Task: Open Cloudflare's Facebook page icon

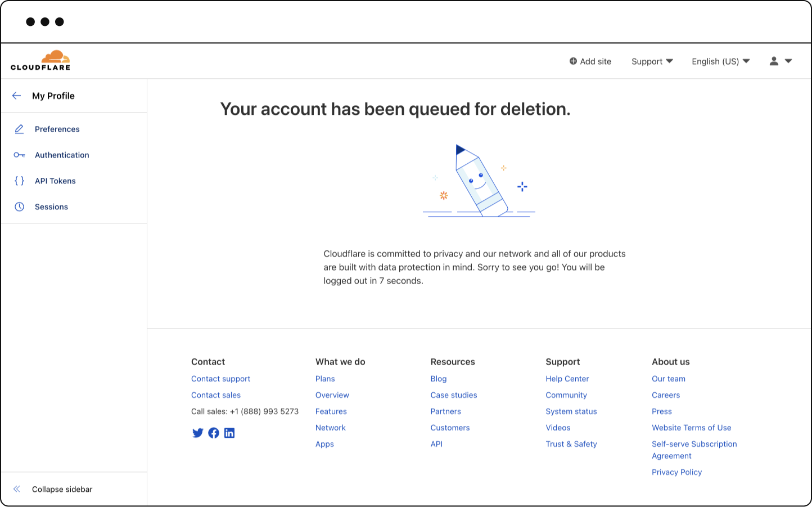Action: (x=214, y=433)
